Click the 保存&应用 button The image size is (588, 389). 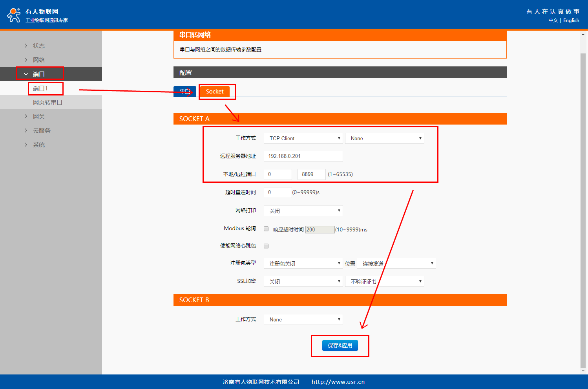click(x=340, y=345)
